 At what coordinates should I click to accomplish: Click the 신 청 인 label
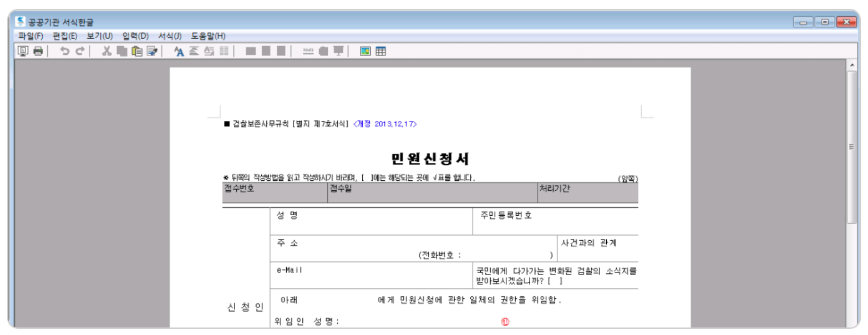(245, 308)
